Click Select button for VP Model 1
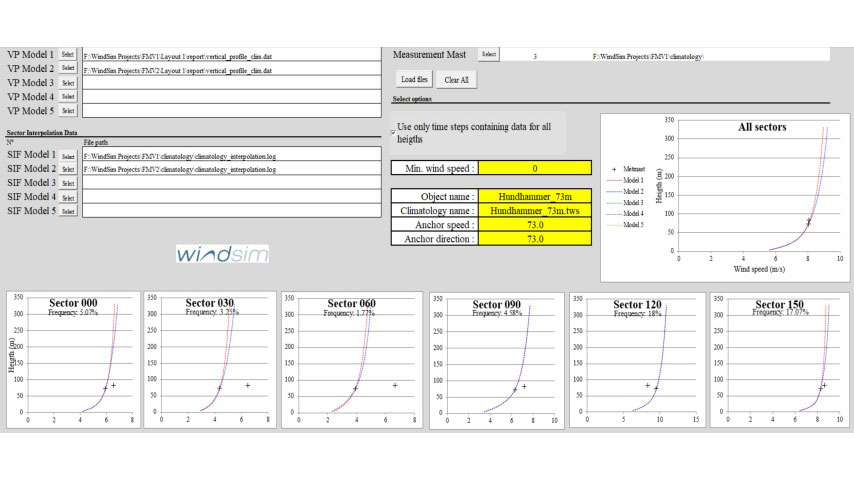This screenshot has width=854, height=480. coord(68,54)
